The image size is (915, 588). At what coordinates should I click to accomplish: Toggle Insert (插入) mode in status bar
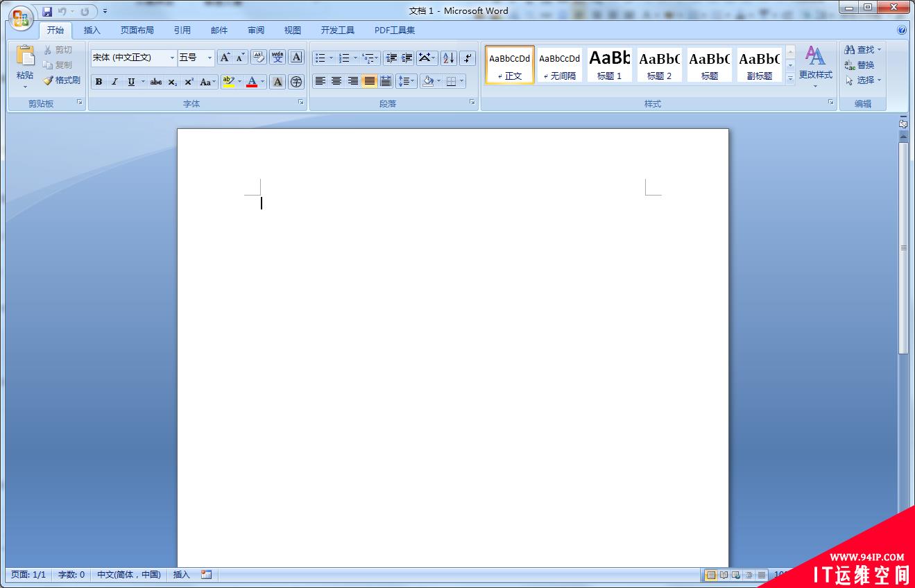[181, 575]
